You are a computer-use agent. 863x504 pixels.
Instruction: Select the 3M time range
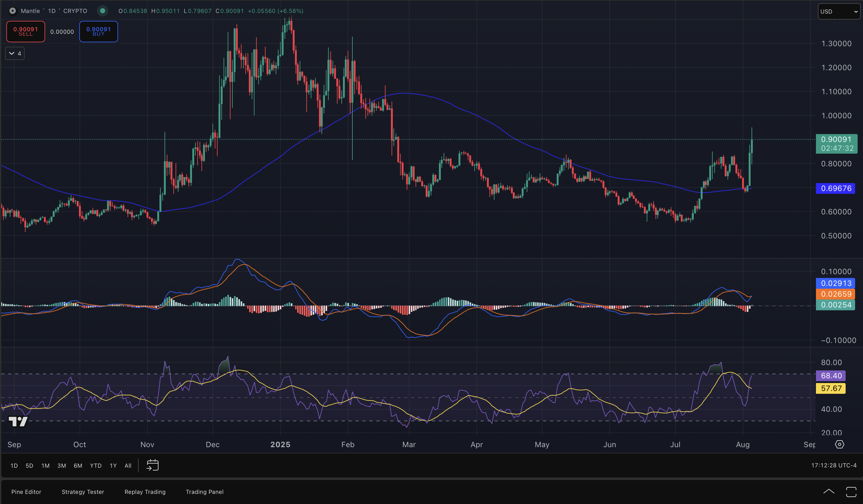click(62, 466)
